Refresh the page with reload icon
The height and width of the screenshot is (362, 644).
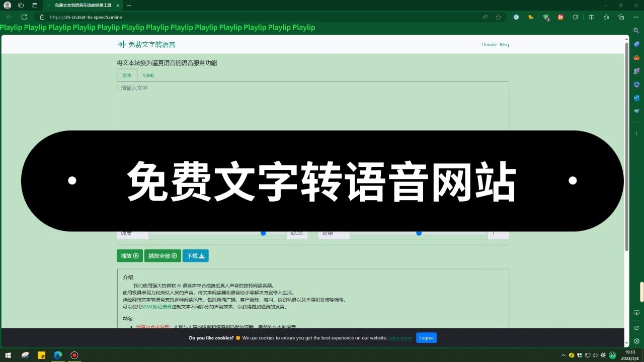(x=24, y=17)
